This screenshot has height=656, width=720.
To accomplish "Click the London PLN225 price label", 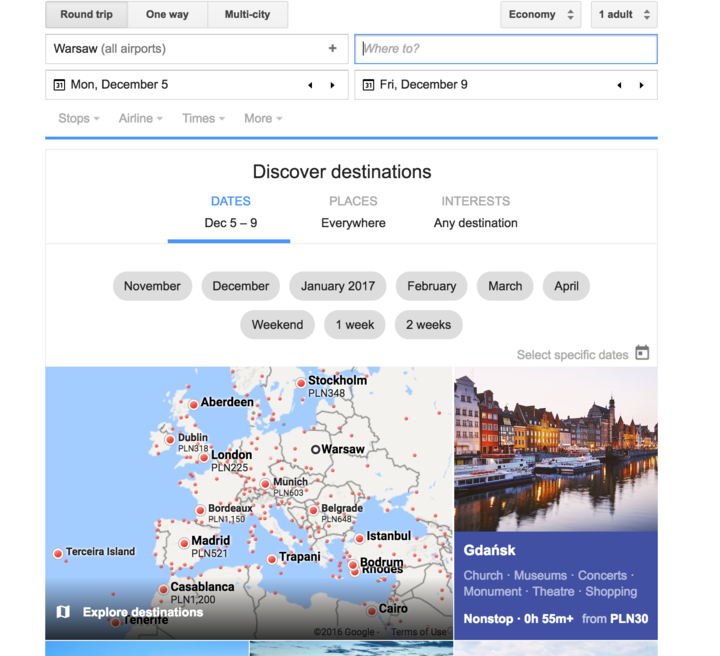I will coord(230,468).
